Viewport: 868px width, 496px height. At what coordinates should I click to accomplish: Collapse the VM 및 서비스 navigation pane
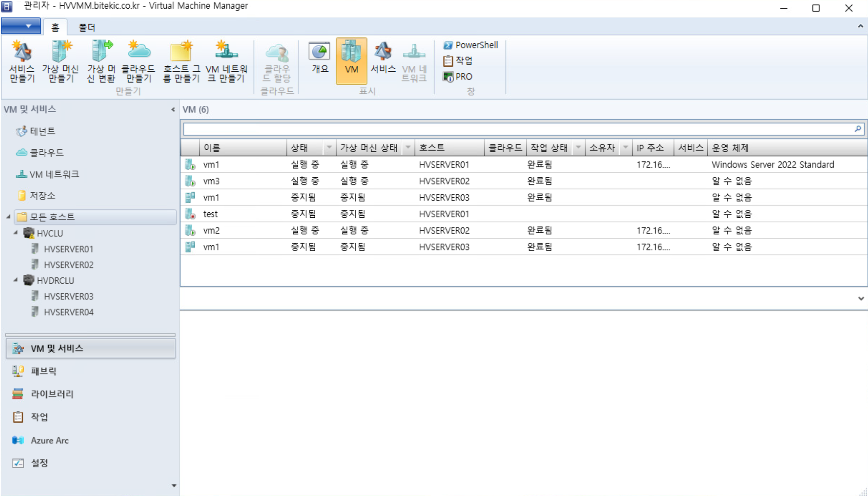tap(173, 109)
